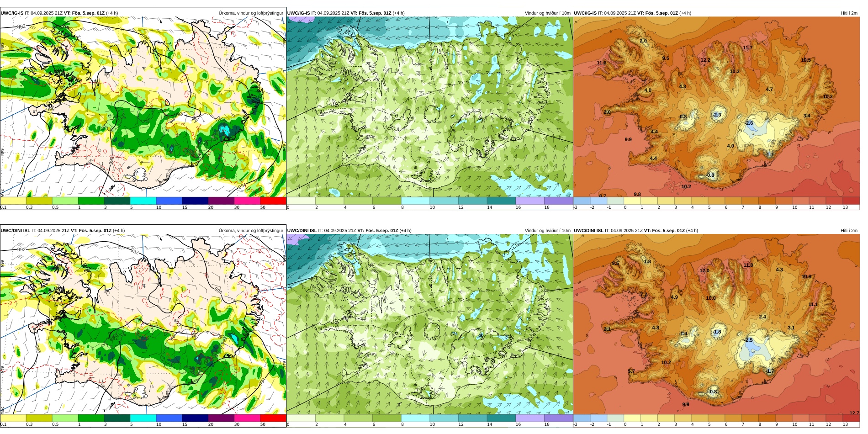Click 12.2 value on IG-IS temperature map
868x434 pixels.
coord(705,60)
